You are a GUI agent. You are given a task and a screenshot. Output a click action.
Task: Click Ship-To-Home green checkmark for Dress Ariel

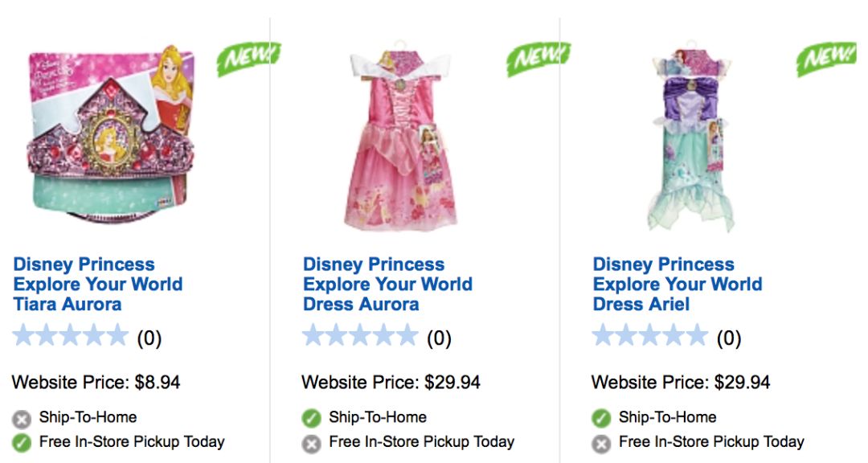pos(601,419)
